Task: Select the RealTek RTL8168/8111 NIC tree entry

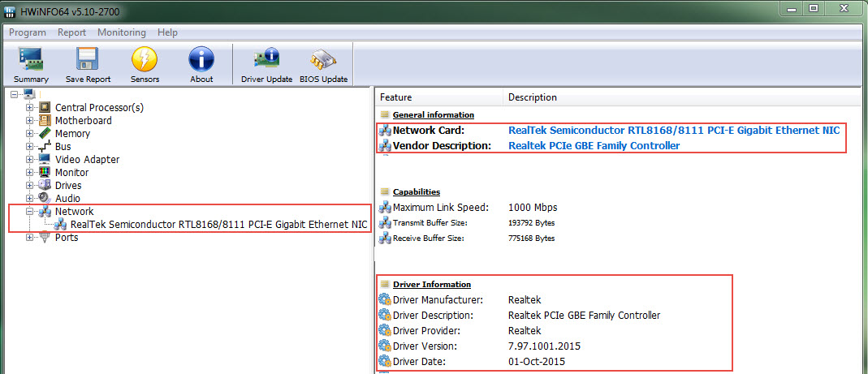Action: [218, 224]
